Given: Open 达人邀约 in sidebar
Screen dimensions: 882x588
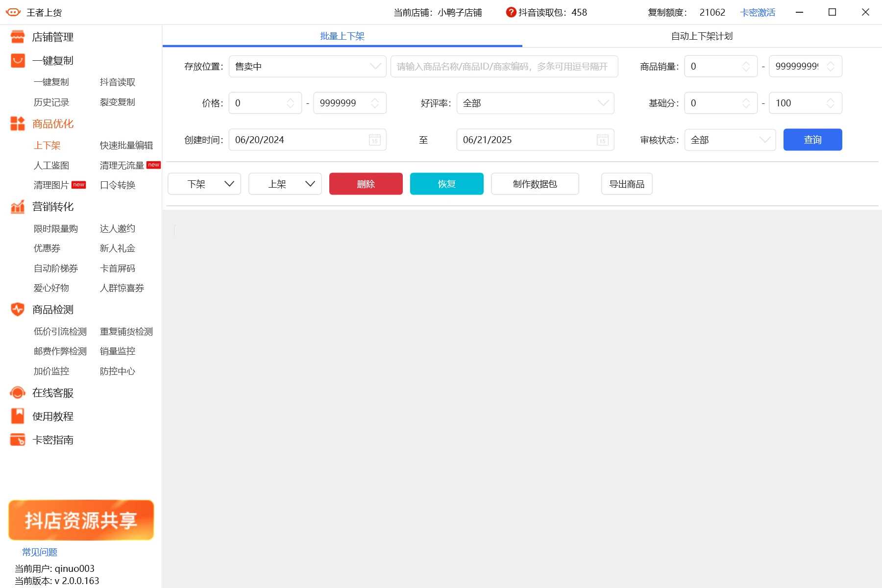Looking at the screenshot, I should [x=118, y=229].
